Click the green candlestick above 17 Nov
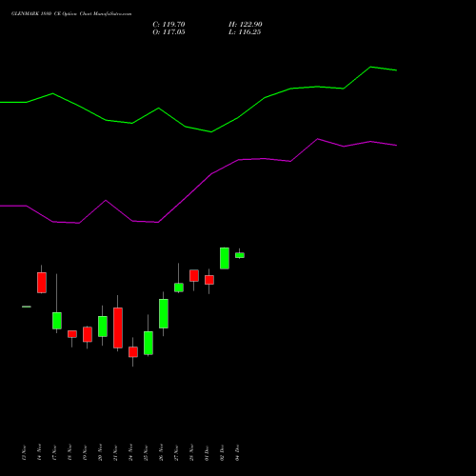 tap(57, 321)
